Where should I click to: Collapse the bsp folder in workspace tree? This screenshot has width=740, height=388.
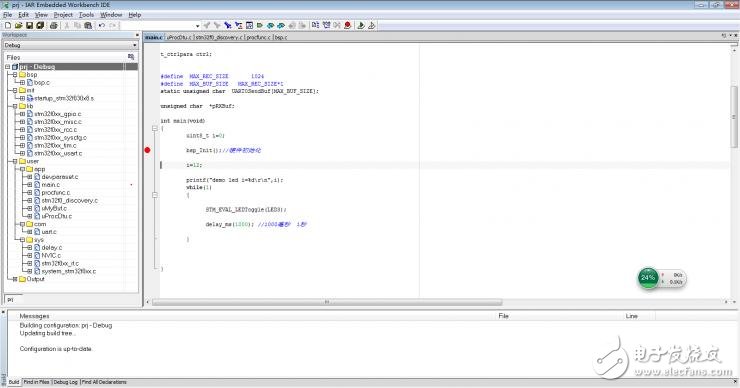15,75
